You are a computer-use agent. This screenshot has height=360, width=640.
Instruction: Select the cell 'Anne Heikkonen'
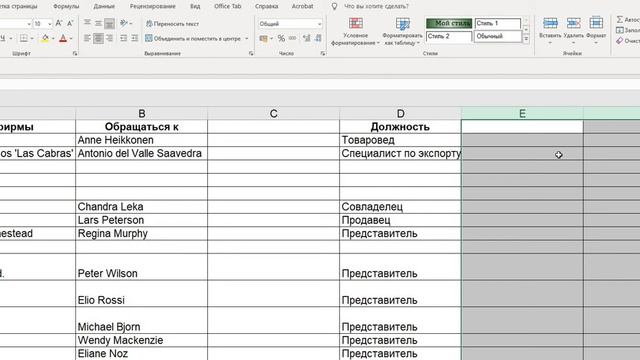142,140
